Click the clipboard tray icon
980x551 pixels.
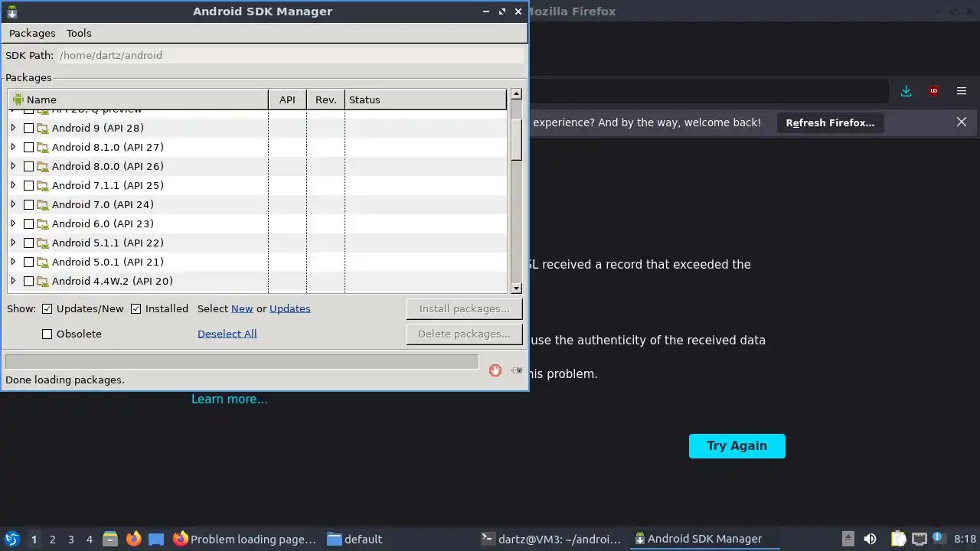(x=898, y=539)
